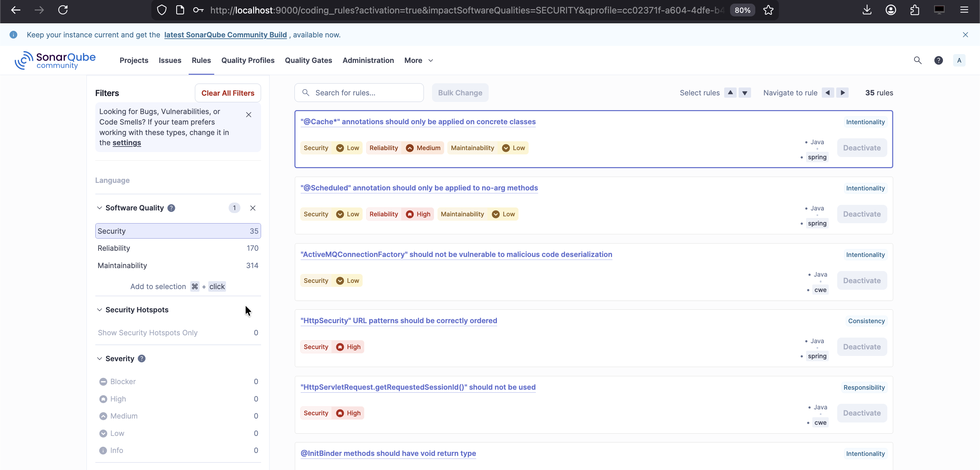Open the Issues tab

pos(170,60)
